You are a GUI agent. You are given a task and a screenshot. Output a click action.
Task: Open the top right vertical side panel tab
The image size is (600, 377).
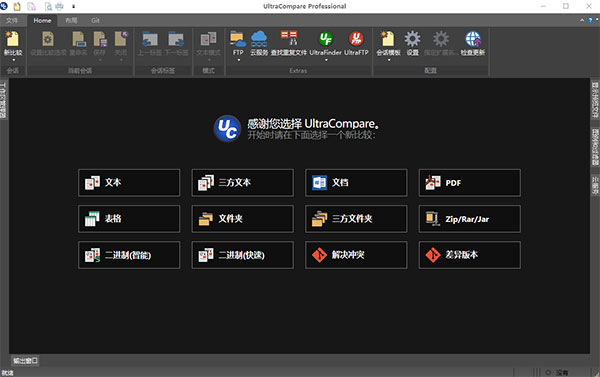595,100
